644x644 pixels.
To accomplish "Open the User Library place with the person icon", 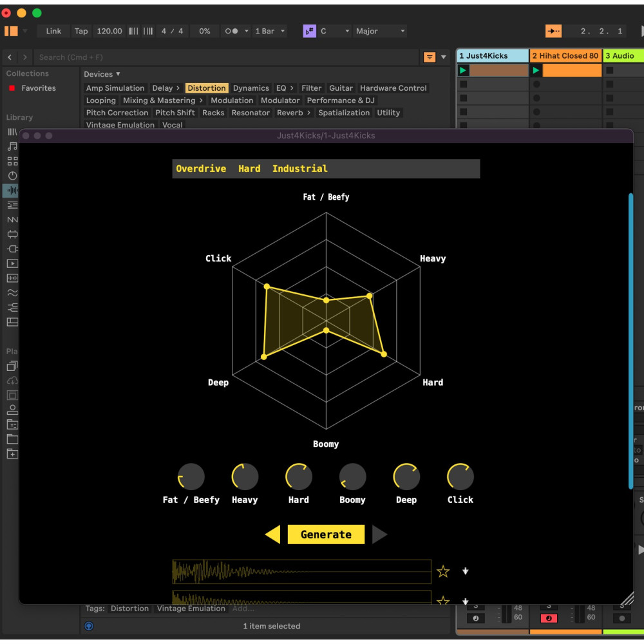I will pos(12,410).
